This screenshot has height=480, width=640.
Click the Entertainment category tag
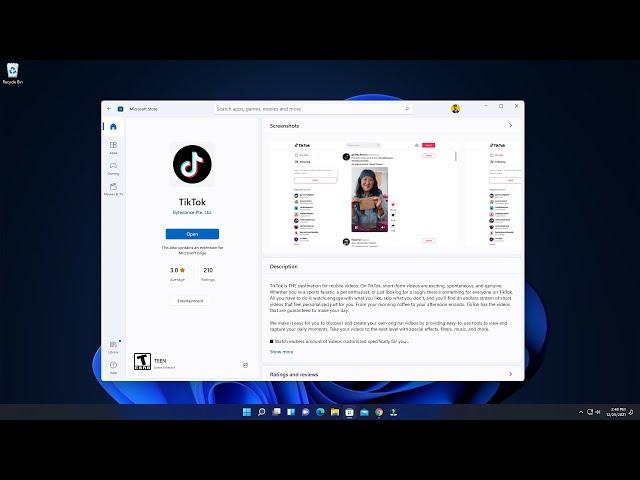(190, 301)
